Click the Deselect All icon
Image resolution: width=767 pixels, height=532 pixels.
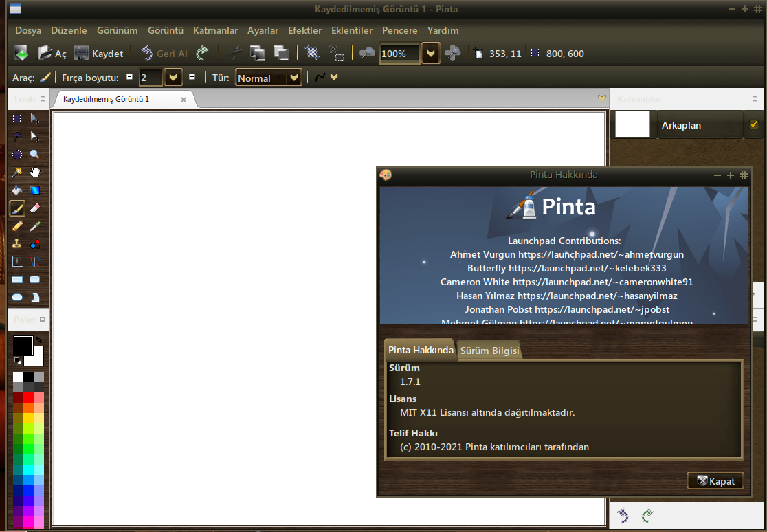click(x=337, y=53)
